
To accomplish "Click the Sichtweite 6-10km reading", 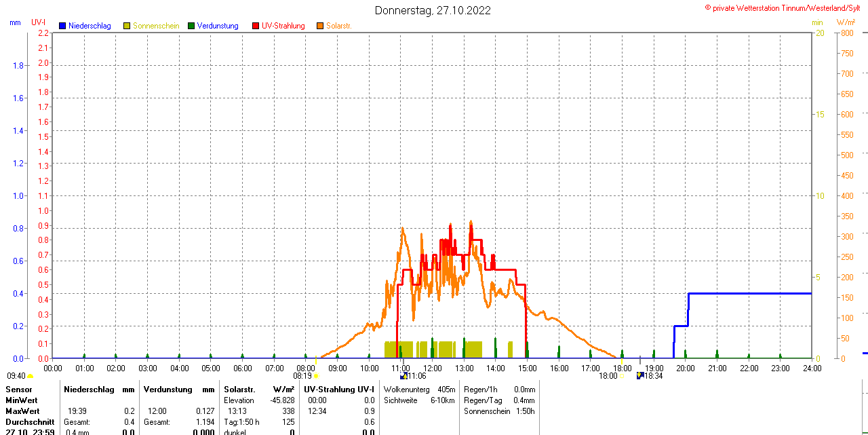I will pyautogui.click(x=419, y=400).
